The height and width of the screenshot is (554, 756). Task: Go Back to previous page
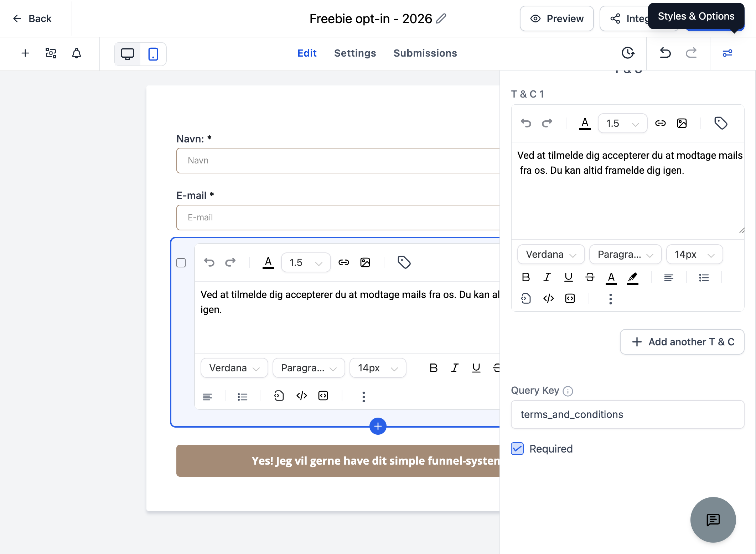[x=32, y=19]
